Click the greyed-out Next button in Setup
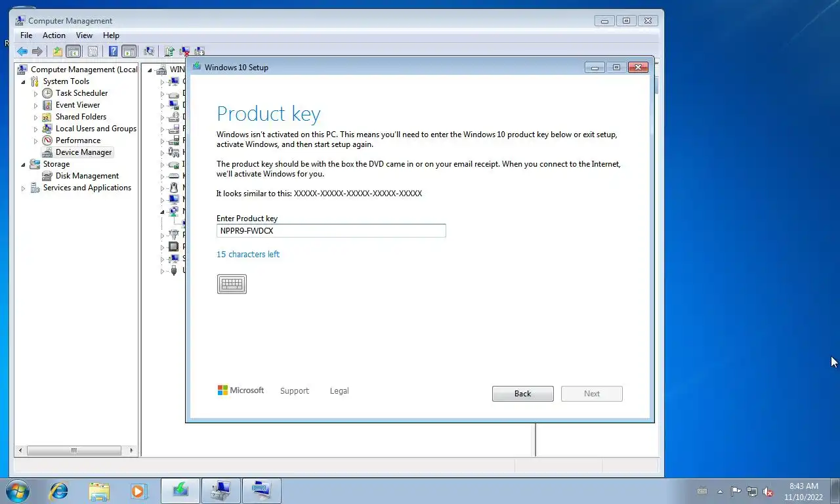The height and width of the screenshot is (504, 840). 592,394
